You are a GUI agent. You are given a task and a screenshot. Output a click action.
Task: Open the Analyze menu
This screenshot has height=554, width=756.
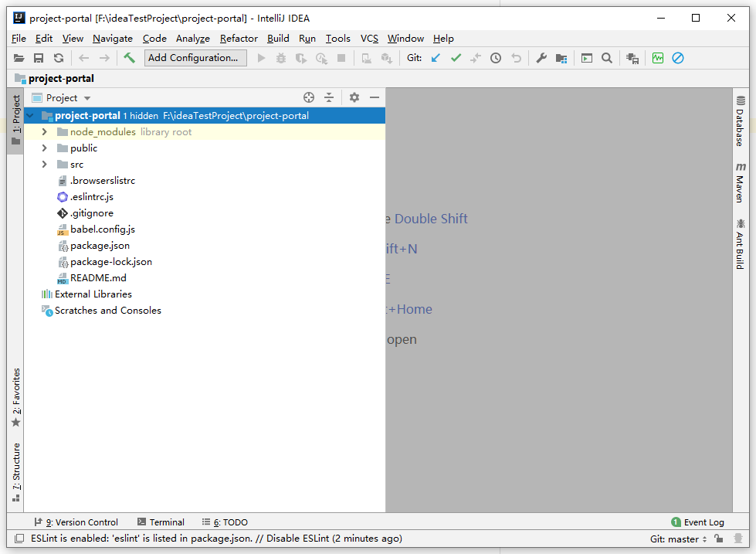[x=193, y=39]
